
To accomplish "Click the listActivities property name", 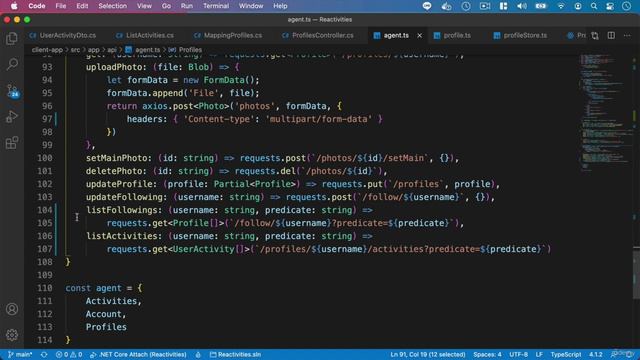I will 121,236.
